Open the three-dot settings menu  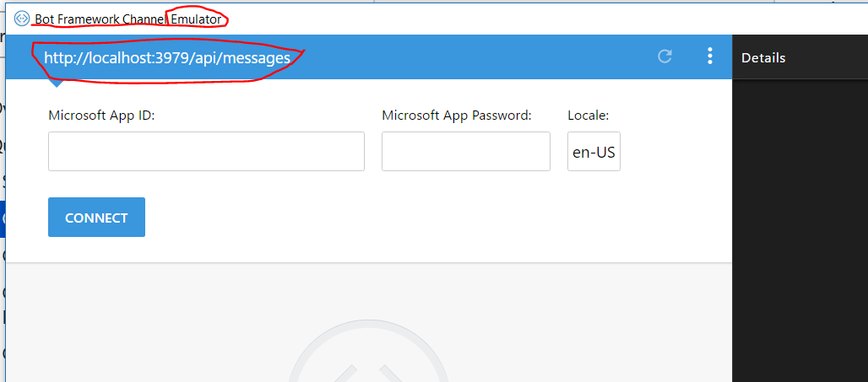click(x=709, y=56)
